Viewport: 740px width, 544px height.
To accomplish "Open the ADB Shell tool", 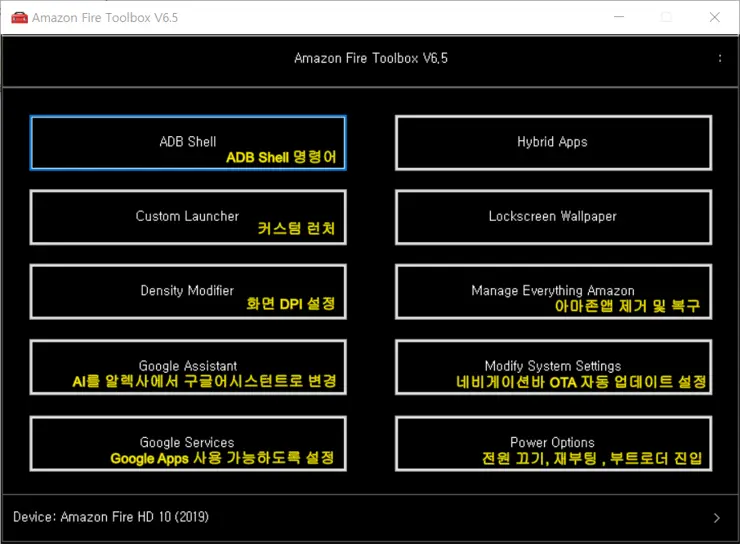I will coord(188,142).
